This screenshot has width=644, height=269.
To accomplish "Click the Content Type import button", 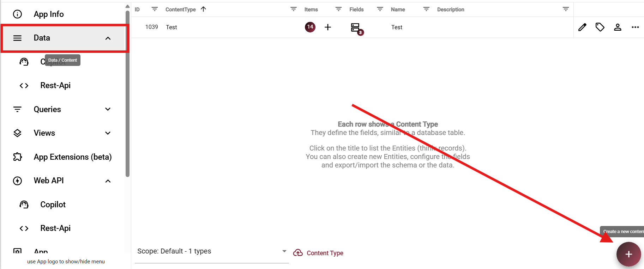I will tap(318, 253).
